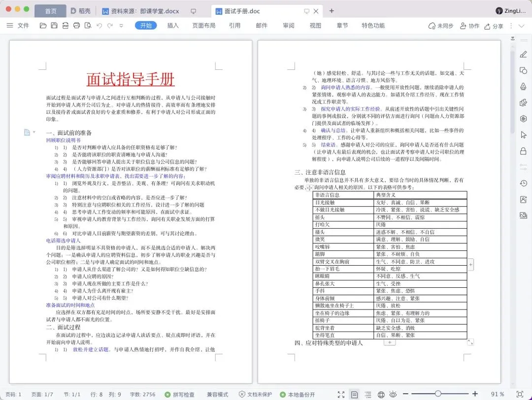The image size is (532, 400).
Task: Click the 协作 collaborate button
Action: pos(469,26)
